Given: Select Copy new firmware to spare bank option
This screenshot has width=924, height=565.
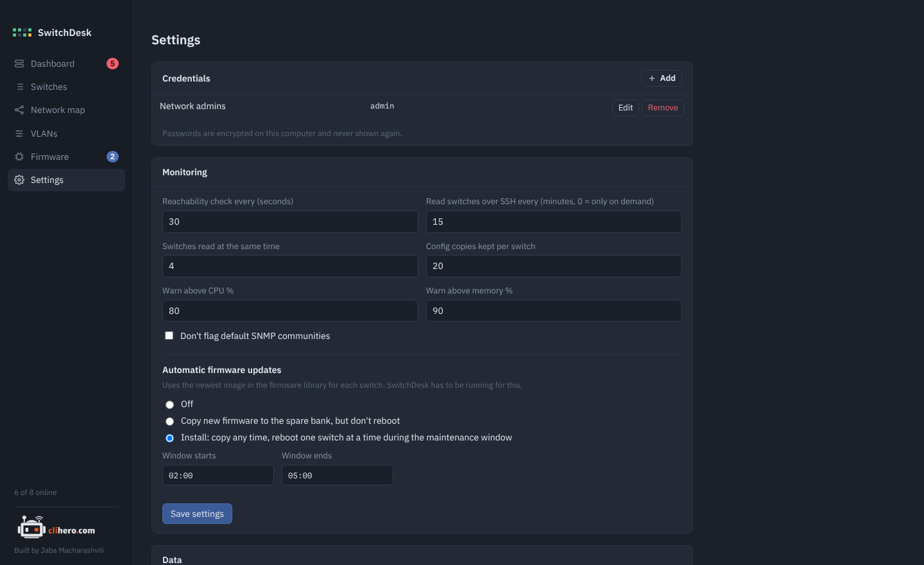Looking at the screenshot, I should click(x=169, y=421).
